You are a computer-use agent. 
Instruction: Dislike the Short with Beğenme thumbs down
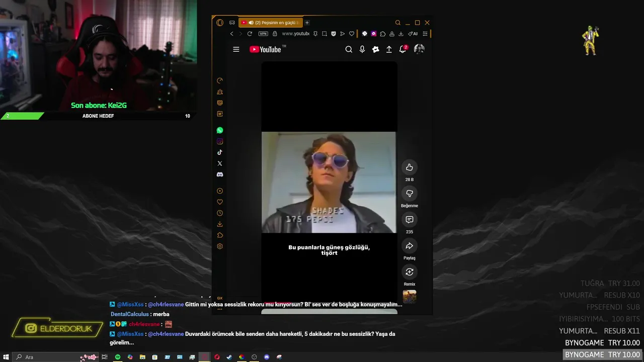coord(410,194)
